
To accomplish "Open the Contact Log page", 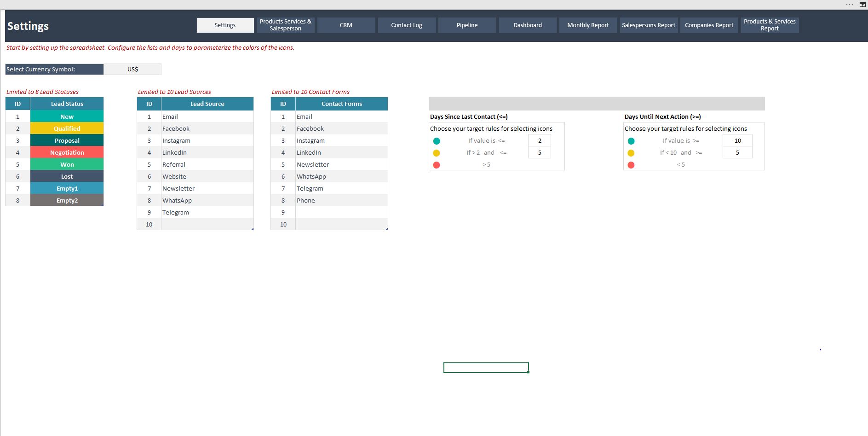I will [x=407, y=25].
